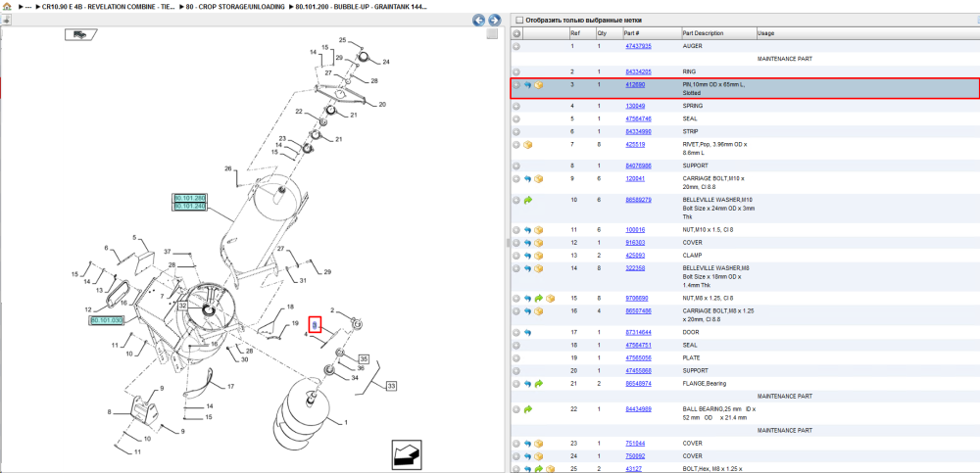Click boxed callout 33 in diagram

pos(392,386)
